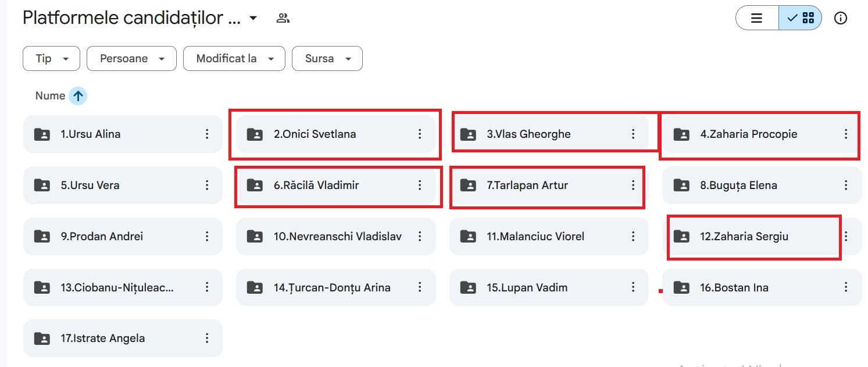Viewport: 868px width, 367px height.
Task: Open the 5.Ursu Vera folder
Action: pyautogui.click(x=90, y=186)
